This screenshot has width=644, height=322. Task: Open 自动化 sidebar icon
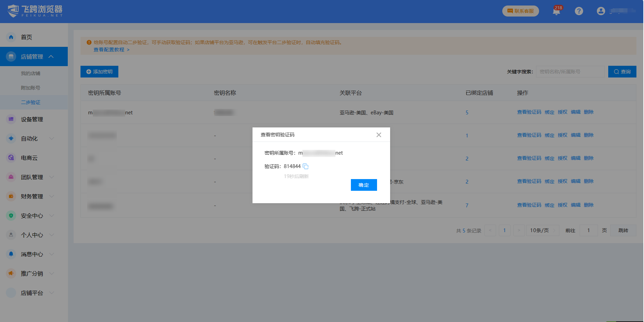[x=11, y=138]
